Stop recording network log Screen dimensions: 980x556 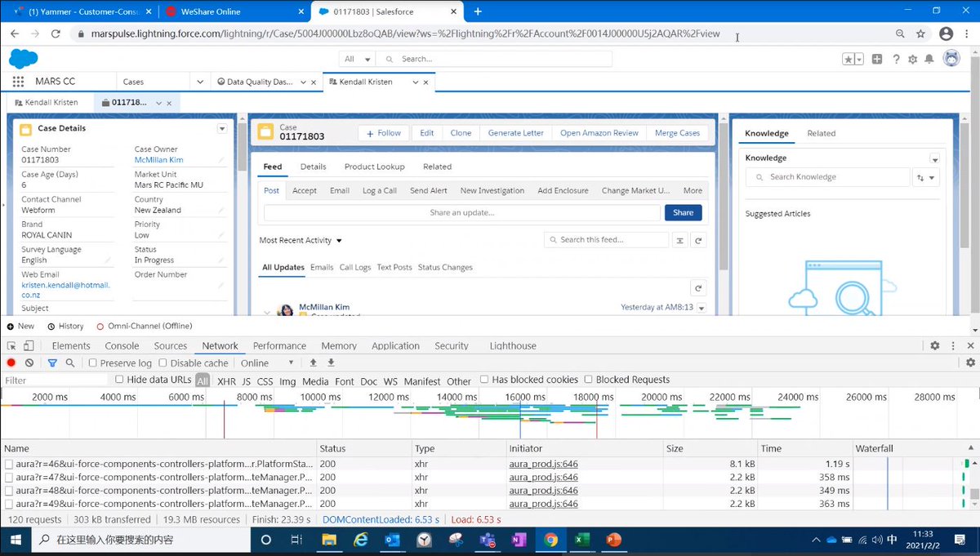pos(11,363)
